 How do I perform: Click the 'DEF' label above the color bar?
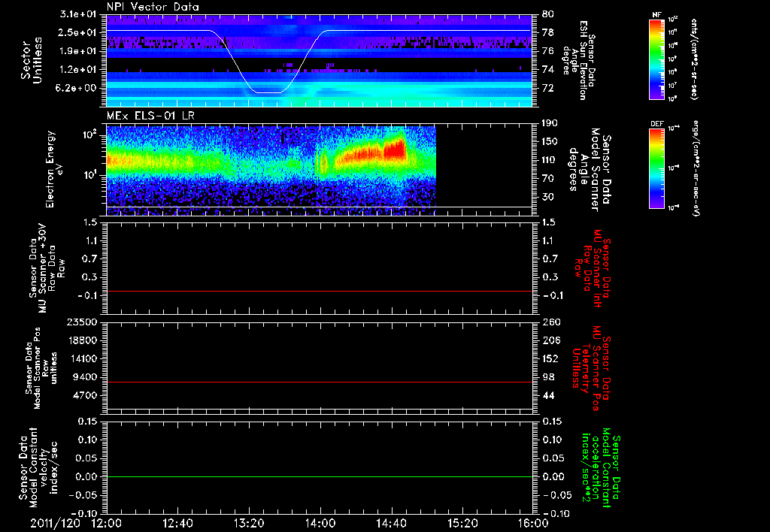[x=656, y=124]
